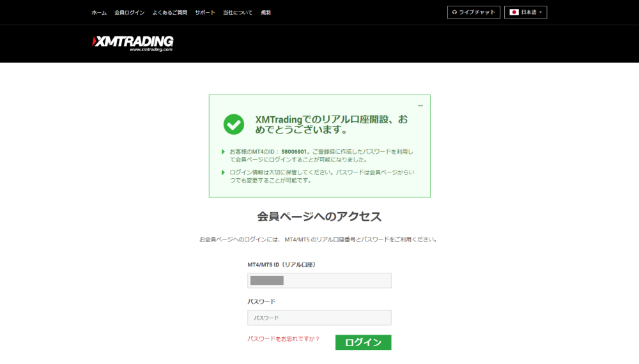Open the ライブチャット live chat button
This screenshot has width=639, height=364.
click(x=473, y=12)
